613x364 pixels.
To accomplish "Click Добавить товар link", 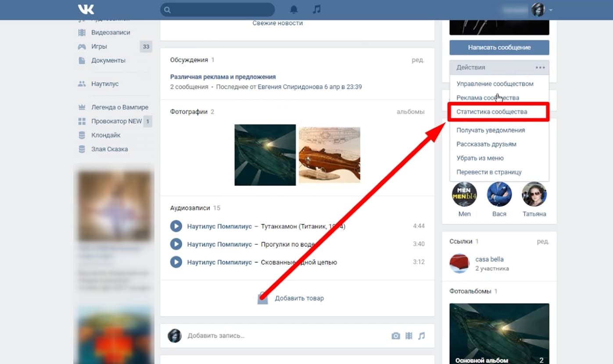I will coord(299,298).
